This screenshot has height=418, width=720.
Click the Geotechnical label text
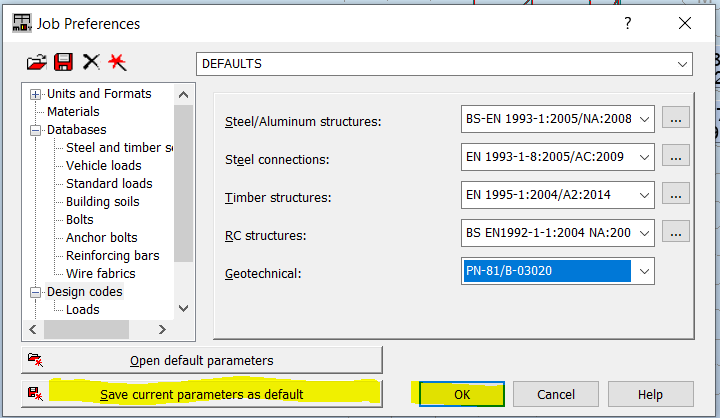[x=263, y=274]
